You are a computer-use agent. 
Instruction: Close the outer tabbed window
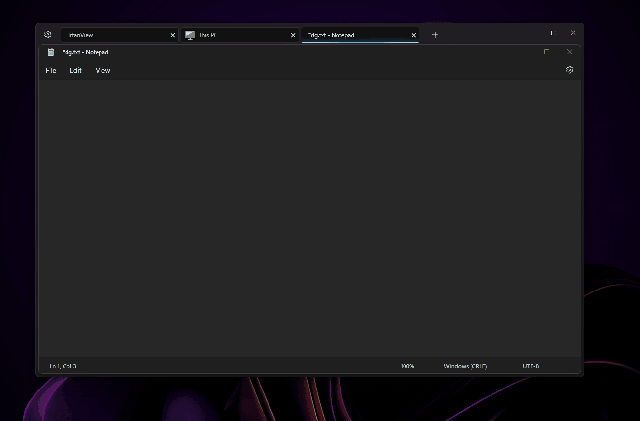point(573,33)
